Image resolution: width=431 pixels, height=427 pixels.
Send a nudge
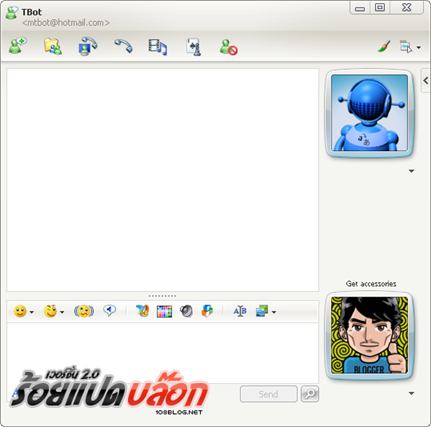(x=84, y=311)
